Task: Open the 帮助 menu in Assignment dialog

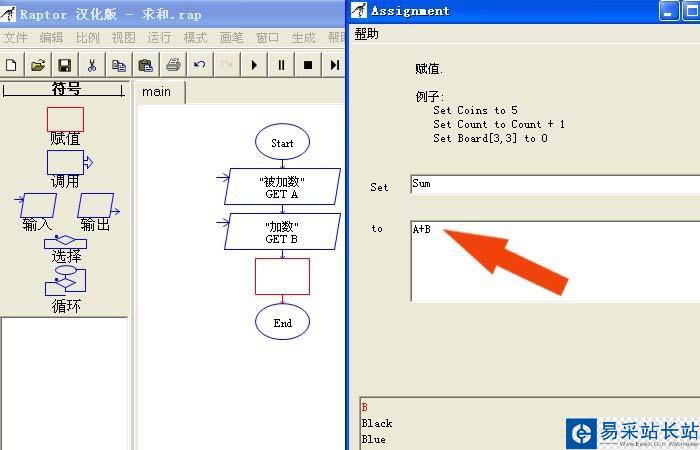Action: [x=367, y=34]
